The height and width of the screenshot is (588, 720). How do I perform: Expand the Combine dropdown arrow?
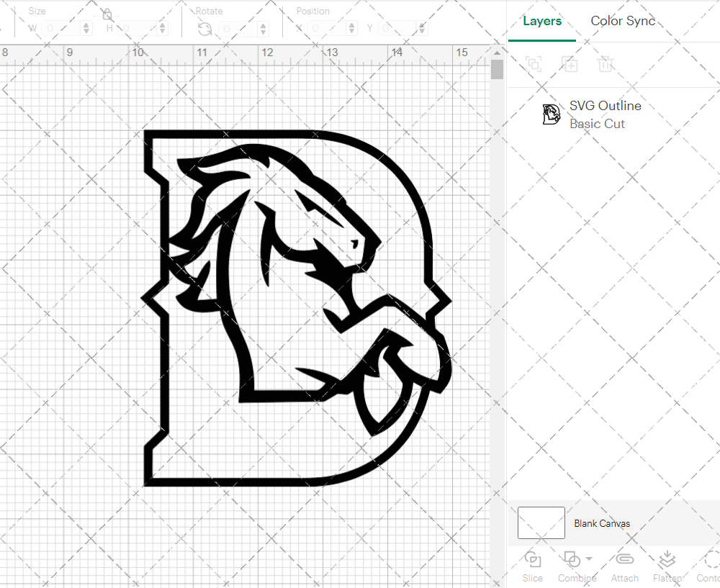tap(589, 559)
